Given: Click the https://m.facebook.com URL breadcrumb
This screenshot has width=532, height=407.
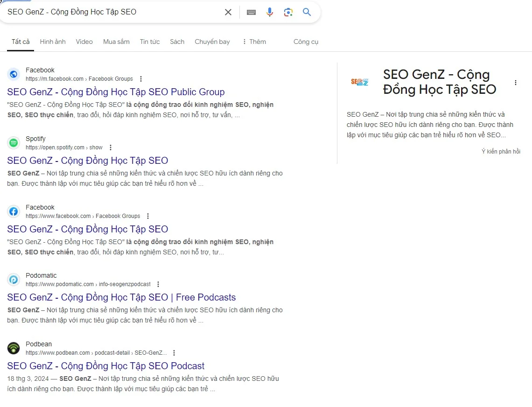Looking at the screenshot, I should click(79, 79).
